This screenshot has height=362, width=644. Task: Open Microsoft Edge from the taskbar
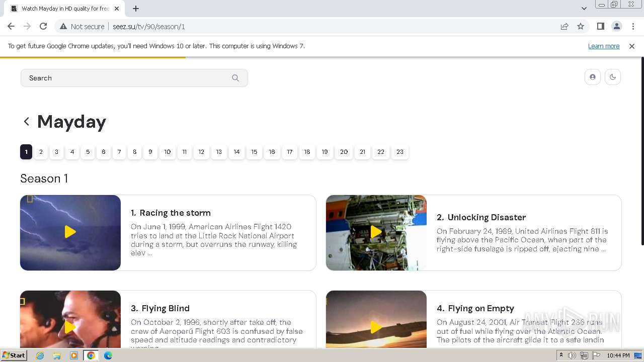(108, 355)
